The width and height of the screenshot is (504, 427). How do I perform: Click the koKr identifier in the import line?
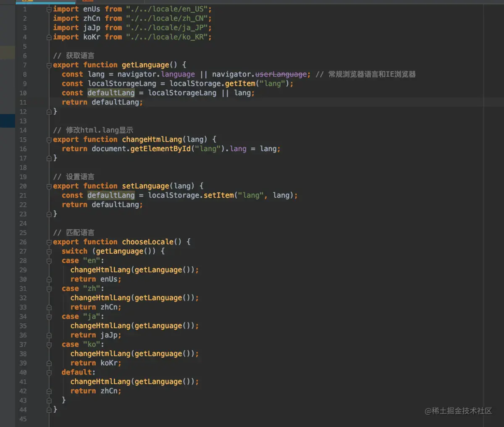92,37
